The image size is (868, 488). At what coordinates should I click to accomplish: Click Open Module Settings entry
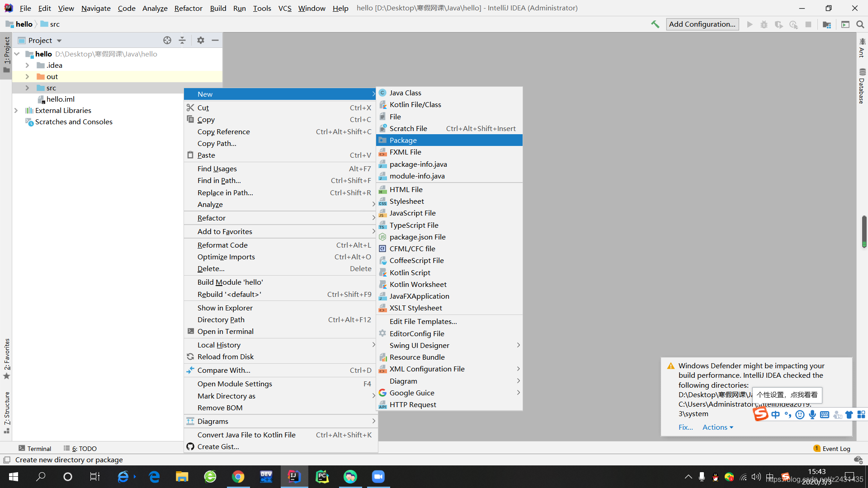coord(280,384)
